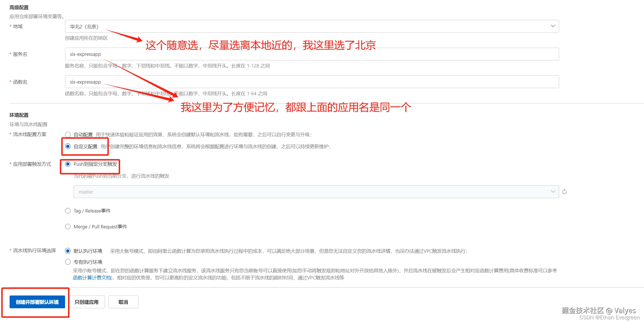The width and height of the screenshot is (644, 323).
Task: Choose 专有执行环境 radio option
Action: coord(68,262)
